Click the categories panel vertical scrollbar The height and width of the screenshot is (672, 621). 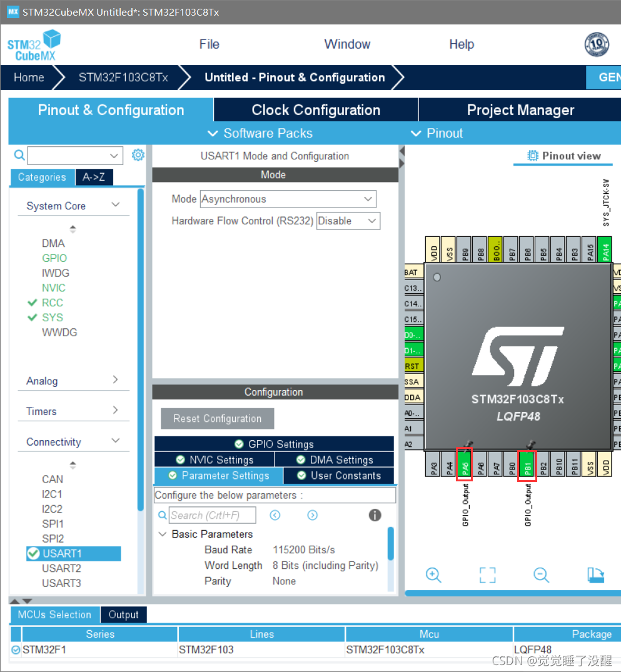click(140, 349)
